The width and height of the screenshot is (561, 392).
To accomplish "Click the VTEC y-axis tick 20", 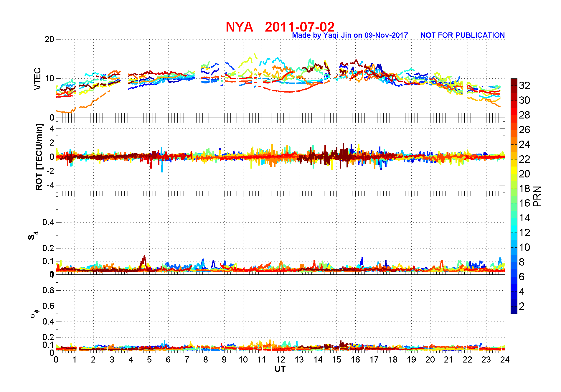I will pyautogui.click(x=49, y=39).
